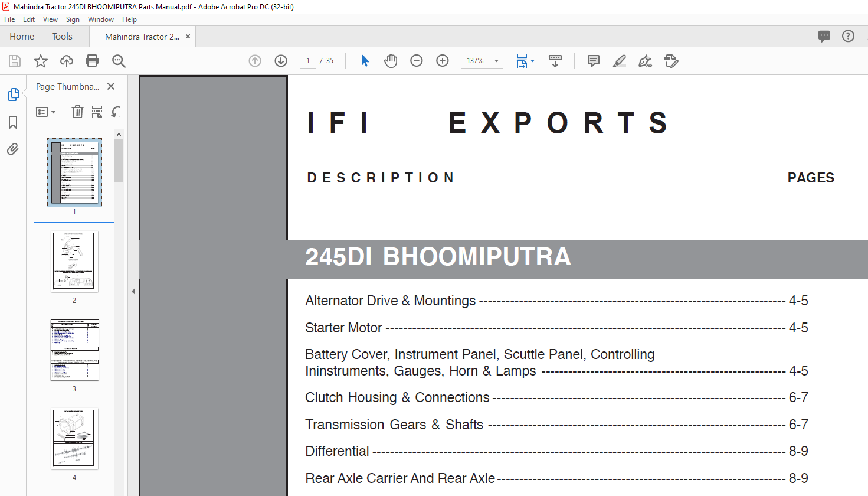Viewport: 868px width, 496px height.
Task: Go to next page arrow
Action: [281, 61]
